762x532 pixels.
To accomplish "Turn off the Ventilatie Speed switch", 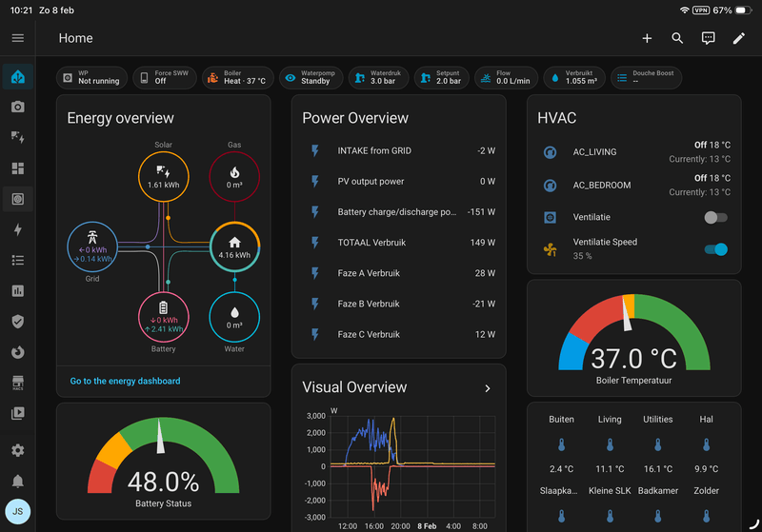I will [715, 249].
